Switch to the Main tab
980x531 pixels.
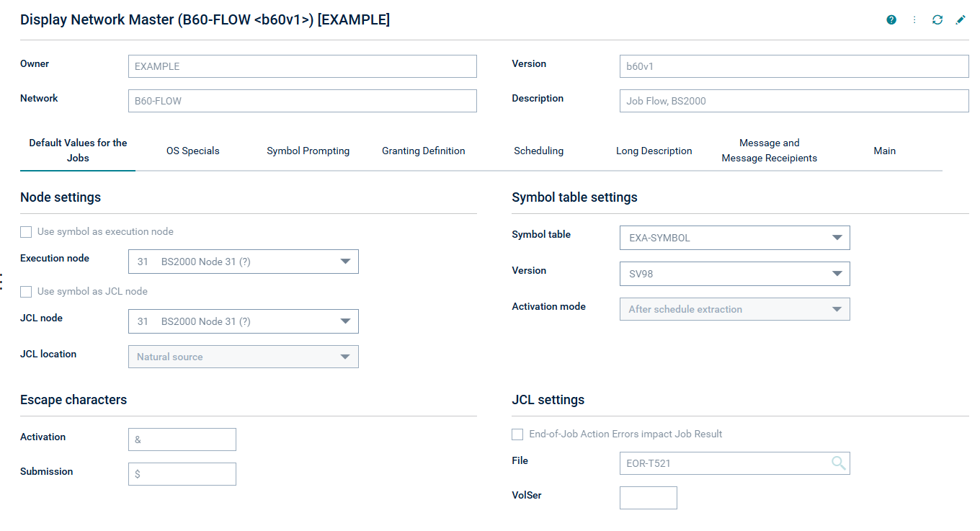885,151
